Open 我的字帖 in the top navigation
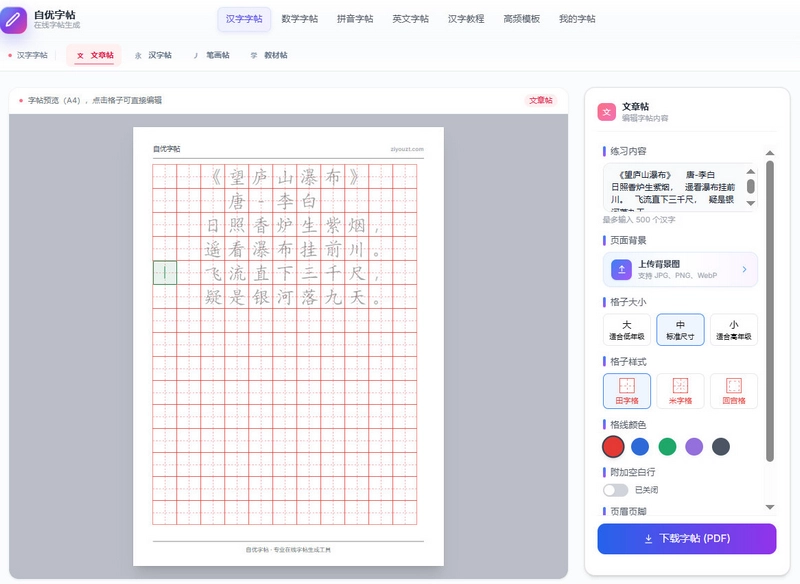Viewport: 800px width, 584px height. coord(577,19)
